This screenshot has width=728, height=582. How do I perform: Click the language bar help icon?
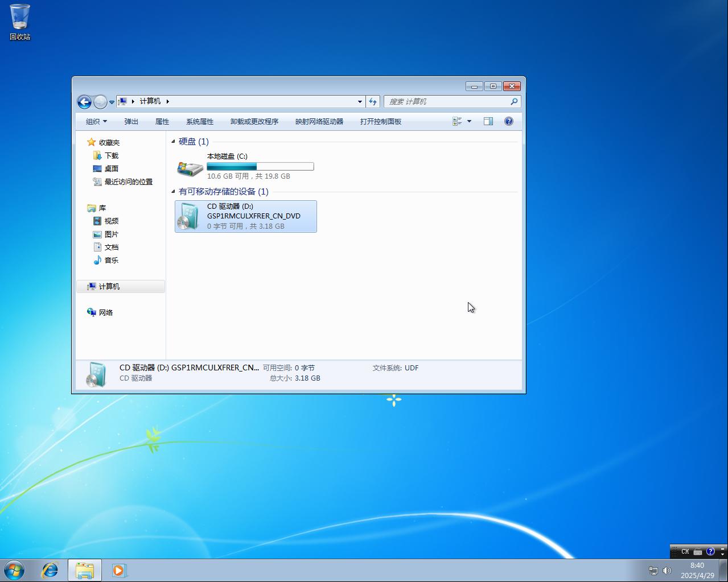coord(710,551)
